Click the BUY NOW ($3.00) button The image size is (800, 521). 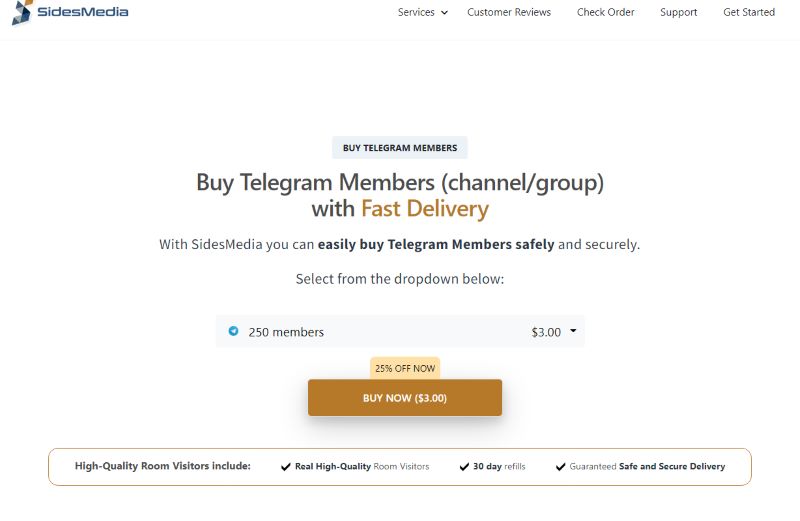coord(405,398)
